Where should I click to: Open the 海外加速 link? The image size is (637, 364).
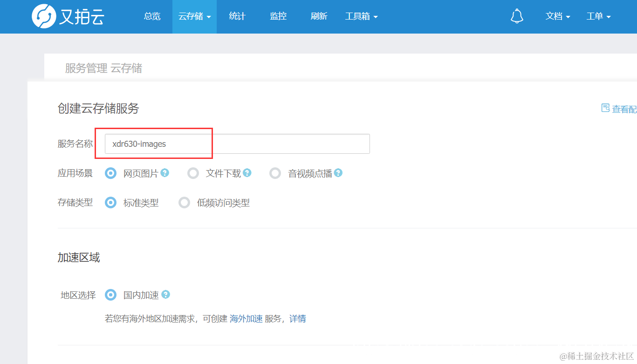pyautogui.click(x=246, y=319)
